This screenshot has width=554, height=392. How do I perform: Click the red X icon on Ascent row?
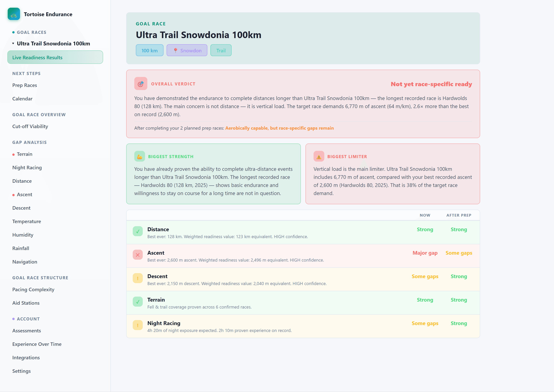[x=138, y=255]
